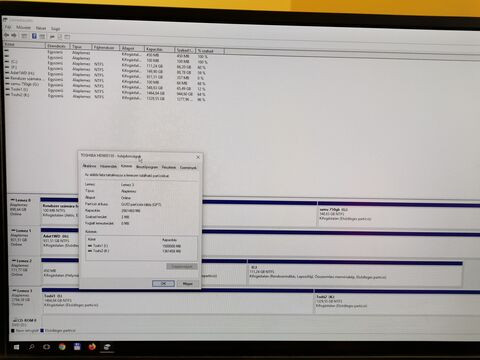Select the Toshi1 (I:) volume icon in dialog list
This screenshot has width=480, height=360.
pyautogui.click(x=90, y=246)
